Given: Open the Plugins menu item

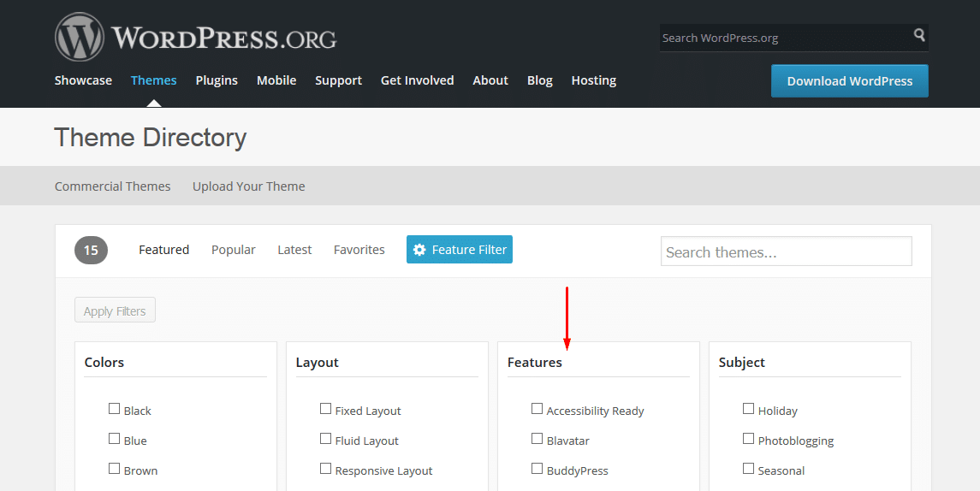Looking at the screenshot, I should (x=217, y=80).
